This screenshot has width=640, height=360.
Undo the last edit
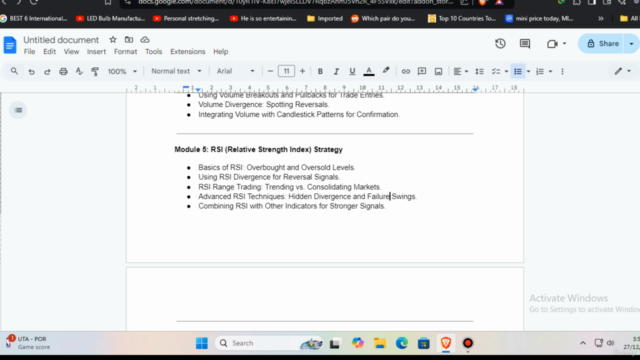click(31, 71)
